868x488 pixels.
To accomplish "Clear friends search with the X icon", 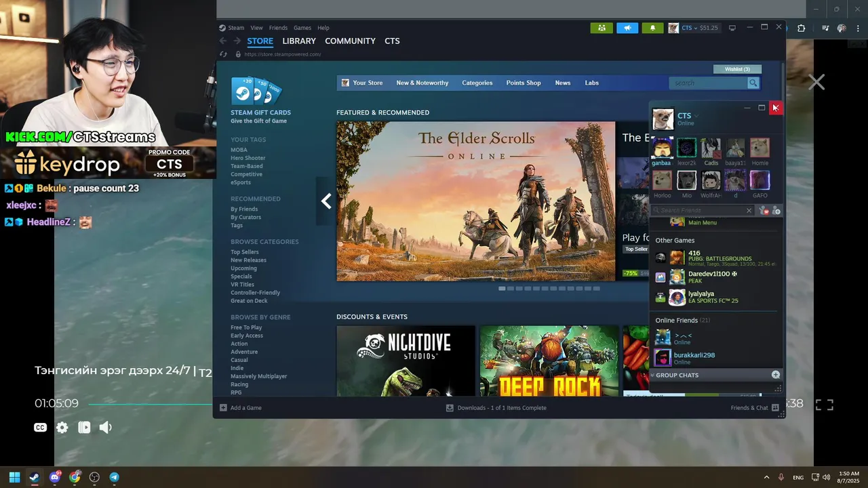I will coord(749,211).
